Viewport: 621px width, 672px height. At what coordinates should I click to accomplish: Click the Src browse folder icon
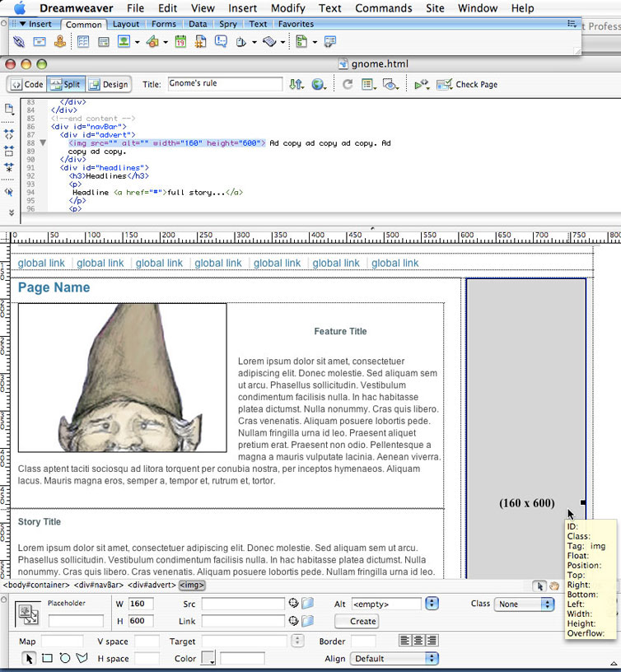coord(307,604)
